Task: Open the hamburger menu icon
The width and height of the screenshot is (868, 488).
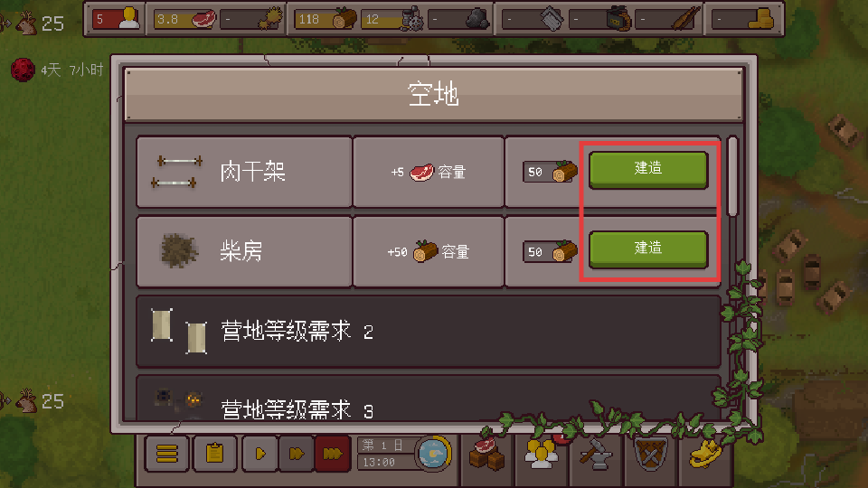Action: coord(167,454)
